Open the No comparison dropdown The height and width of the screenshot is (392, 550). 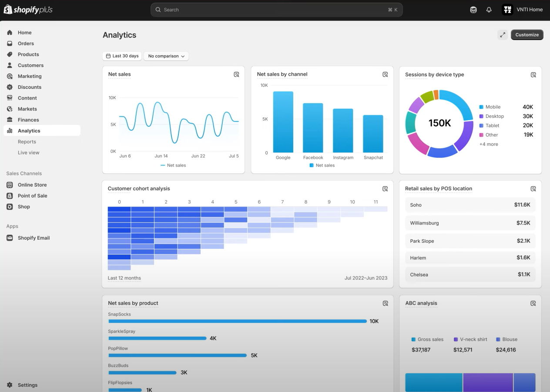click(x=166, y=56)
